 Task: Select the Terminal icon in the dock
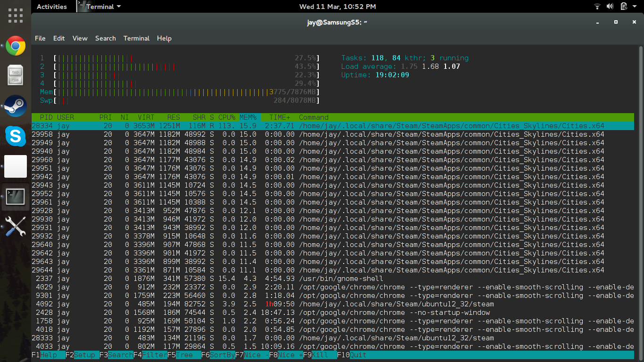pos(16,197)
